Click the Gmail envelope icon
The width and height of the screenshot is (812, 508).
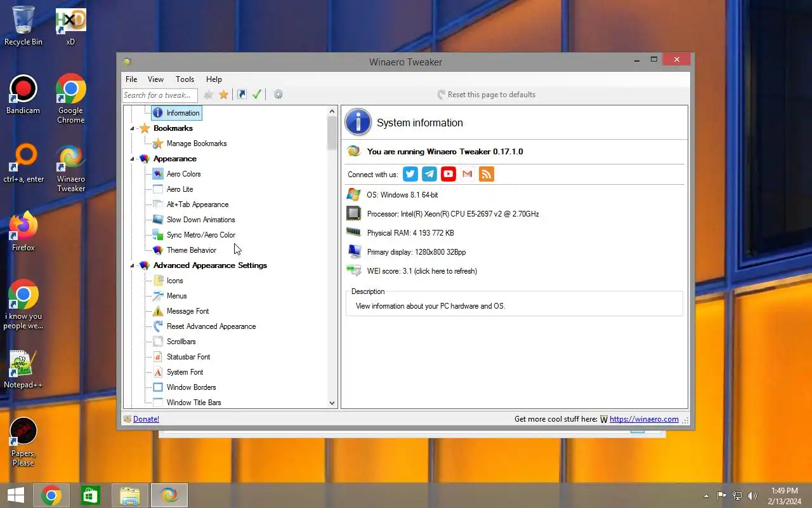[x=468, y=174]
